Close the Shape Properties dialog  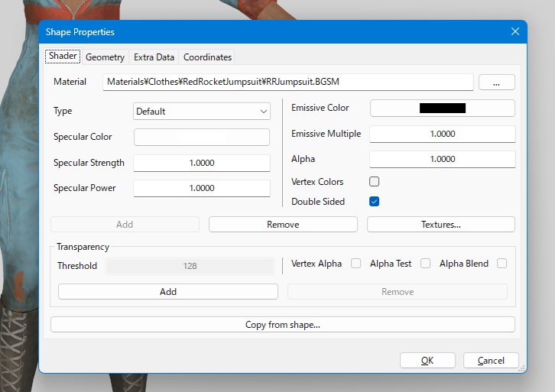[x=514, y=31]
